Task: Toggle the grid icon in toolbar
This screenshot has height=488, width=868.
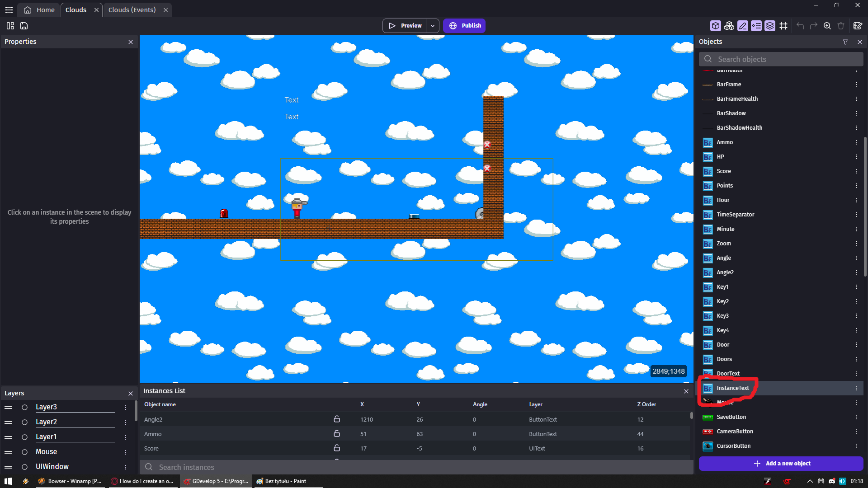Action: (783, 26)
